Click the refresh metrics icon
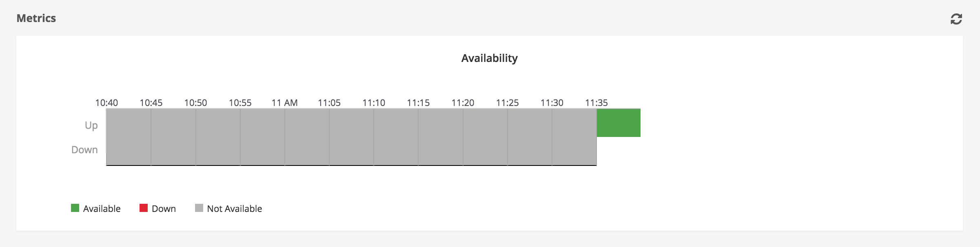This screenshot has width=980, height=247. pyautogui.click(x=956, y=19)
